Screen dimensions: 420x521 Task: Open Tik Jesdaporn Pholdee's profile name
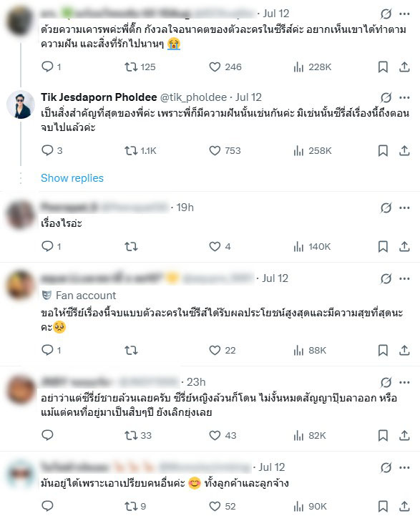[99, 97]
